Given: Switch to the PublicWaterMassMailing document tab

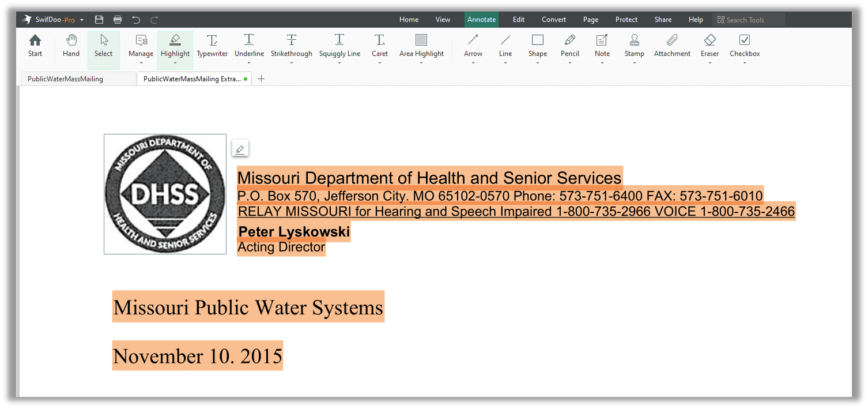Looking at the screenshot, I should tap(78, 79).
